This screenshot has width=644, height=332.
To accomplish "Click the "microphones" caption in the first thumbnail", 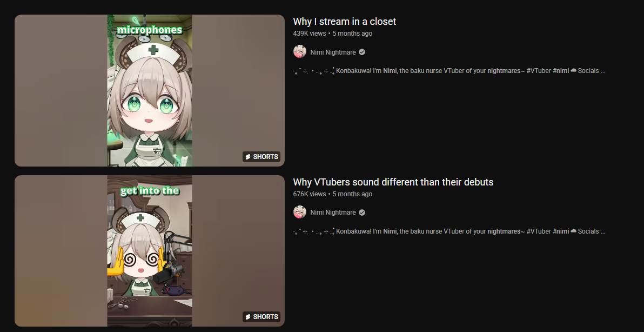I will coord(150,30).
